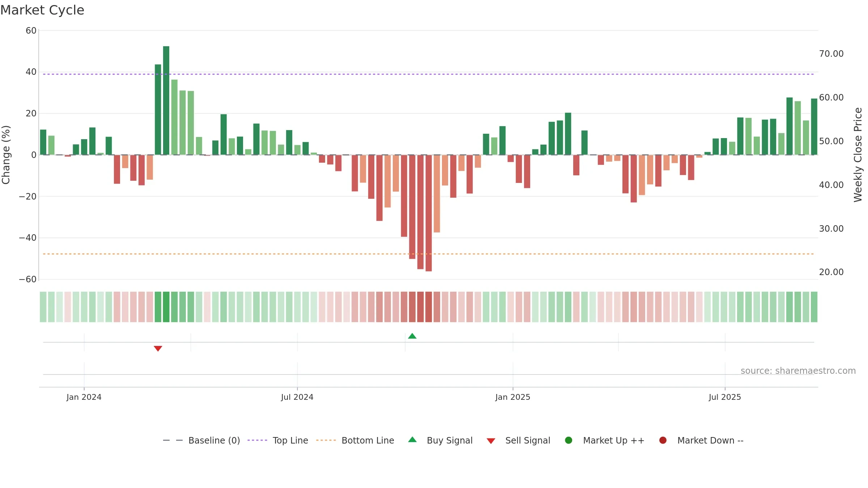Click the red Market Down -- legend dot
The height and width of the screenshot is (488, 868).
click(x=663, y=440)
